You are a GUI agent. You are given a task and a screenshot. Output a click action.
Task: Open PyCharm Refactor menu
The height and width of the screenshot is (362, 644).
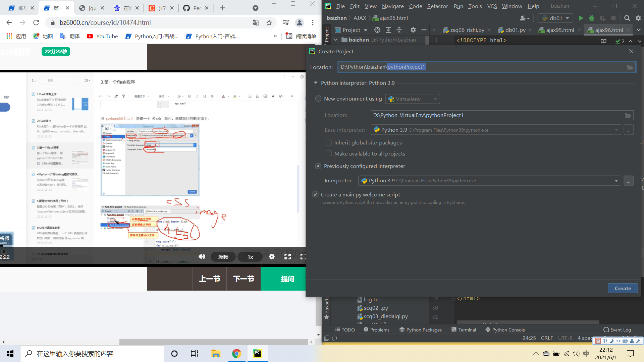click(x=437, y=6)
